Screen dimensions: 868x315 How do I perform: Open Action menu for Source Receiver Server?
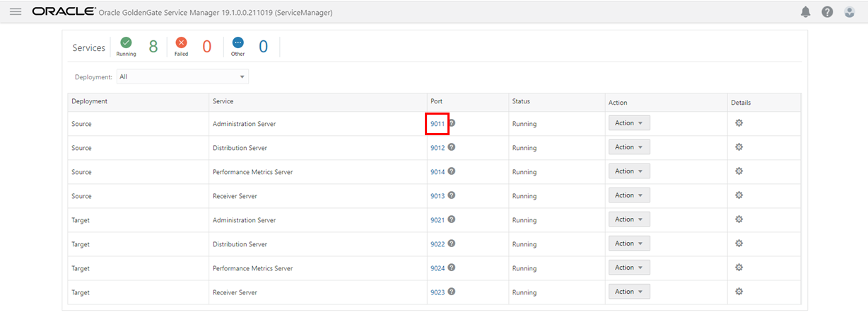[x=628, y=195]
